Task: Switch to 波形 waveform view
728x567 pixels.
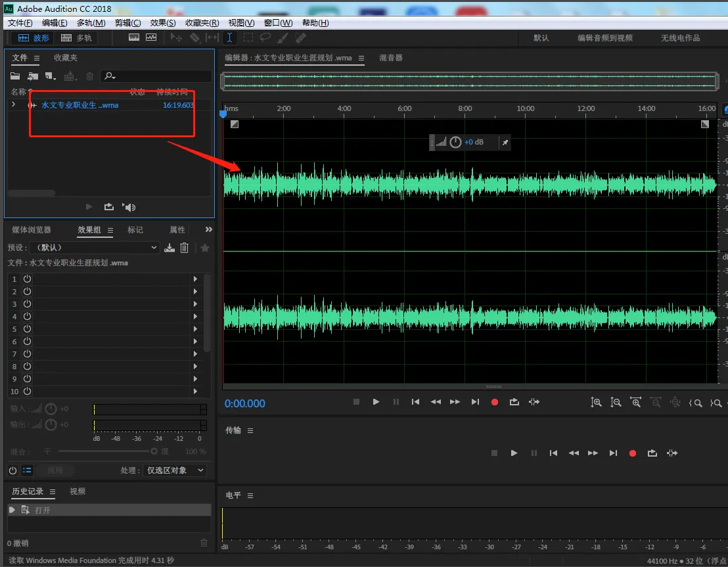Action: (x=34, y=38)
